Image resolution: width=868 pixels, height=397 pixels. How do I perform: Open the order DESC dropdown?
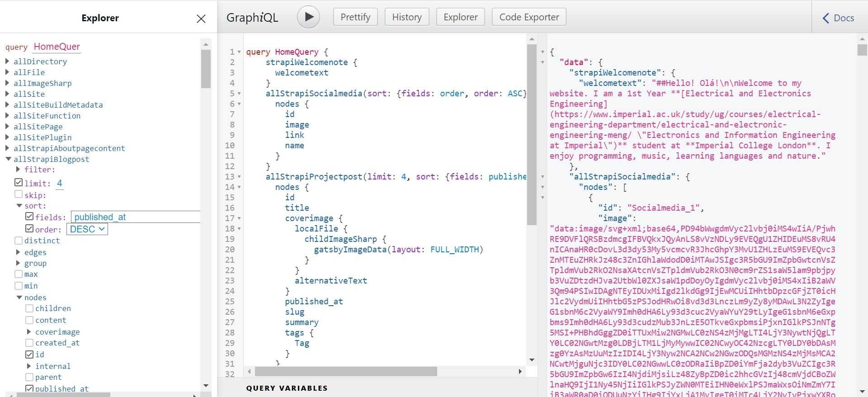(87, 229)
